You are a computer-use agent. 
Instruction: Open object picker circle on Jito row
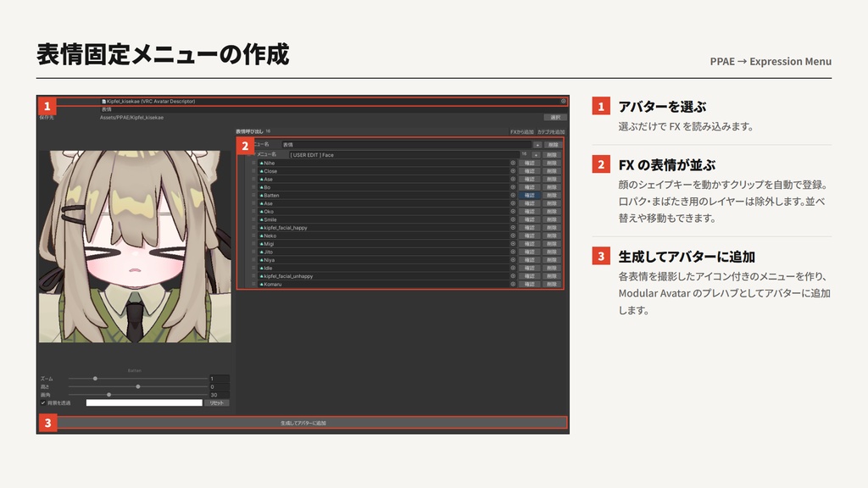coord(513,252)
